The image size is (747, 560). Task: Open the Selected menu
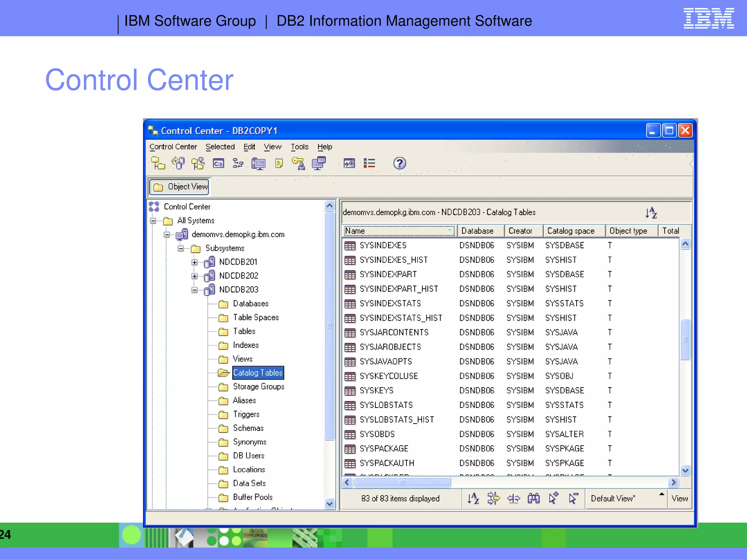[220, 147]
